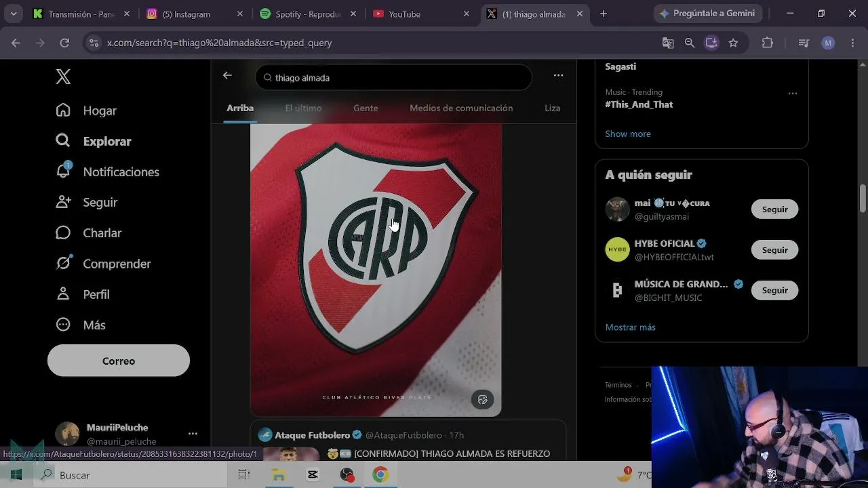Screen dimensions: 868x488
Task: Reload the page
Action: pos(64,43)
